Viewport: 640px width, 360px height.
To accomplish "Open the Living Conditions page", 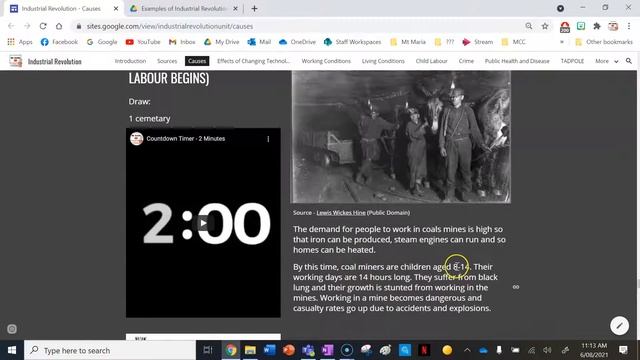I will [383, 61].
